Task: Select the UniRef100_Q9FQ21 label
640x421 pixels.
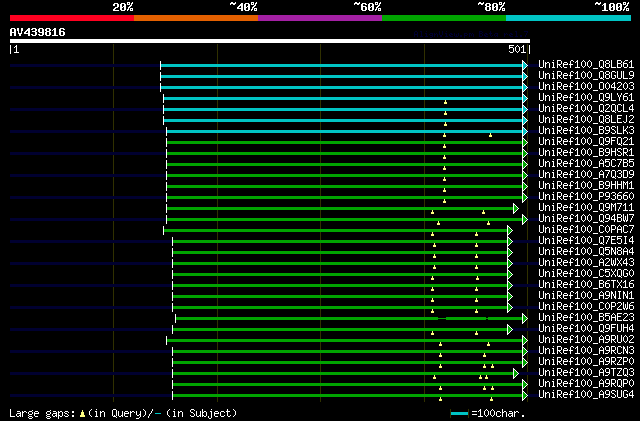Action: (586, 141)
